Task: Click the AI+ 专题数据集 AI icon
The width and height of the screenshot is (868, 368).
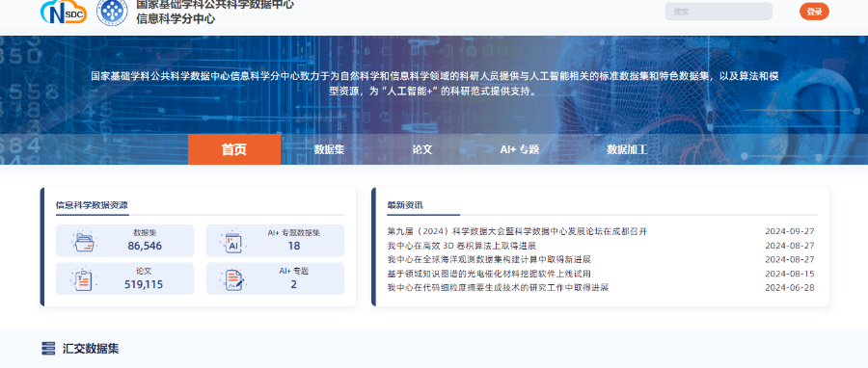Action: click(x=234, y=241)
